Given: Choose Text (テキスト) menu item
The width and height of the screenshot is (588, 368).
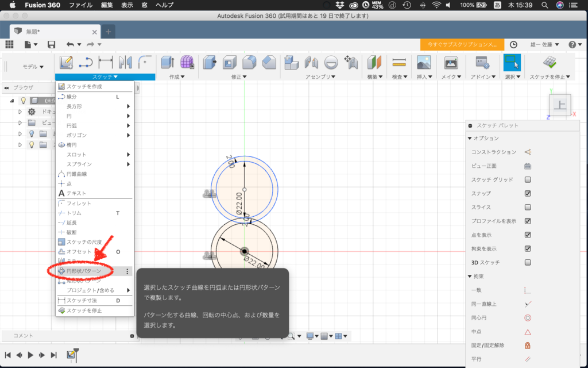Looking at the screenshot, I should point(95,193).
